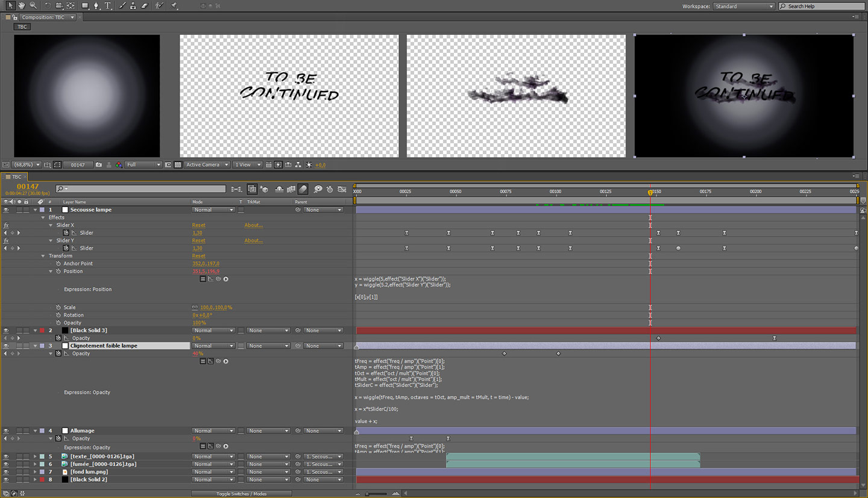This screenshot has height=498, width=868.
Task: Toggle transparency grid in viewer
Action: [178, 164]
